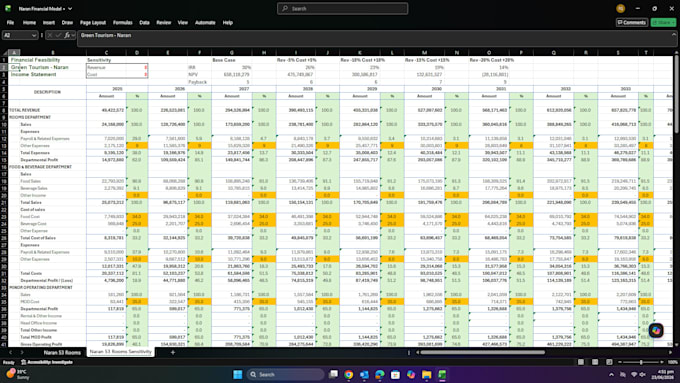Click the Excel app icon in title bar
This screenshot has width=680, height=383.
coord(8,8)
